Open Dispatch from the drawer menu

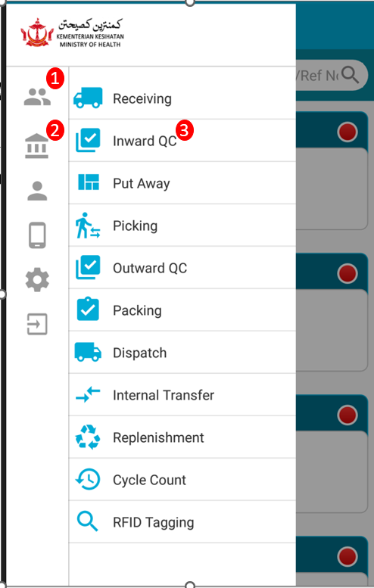pos(182,353)
